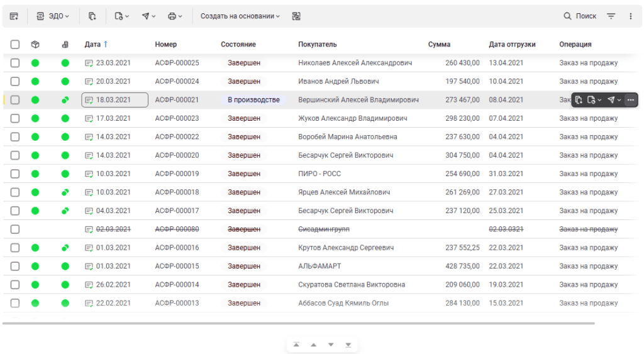Click the copy document icon in top toolbar

[x=92, y=16]
